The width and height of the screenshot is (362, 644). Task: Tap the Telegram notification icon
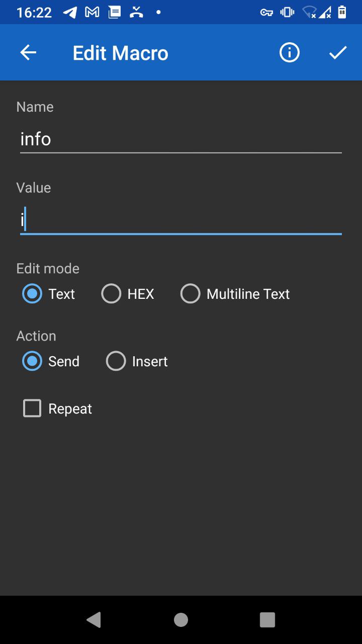[70, 12]
